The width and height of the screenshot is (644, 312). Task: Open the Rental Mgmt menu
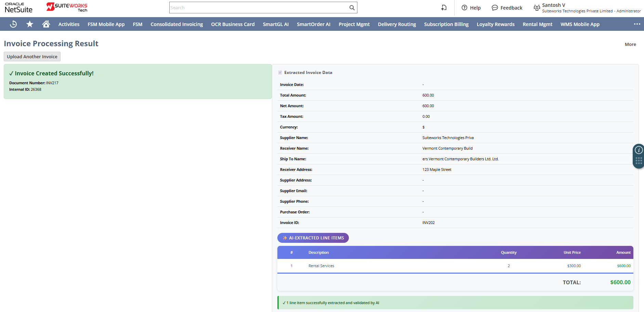tap(537, 24)
